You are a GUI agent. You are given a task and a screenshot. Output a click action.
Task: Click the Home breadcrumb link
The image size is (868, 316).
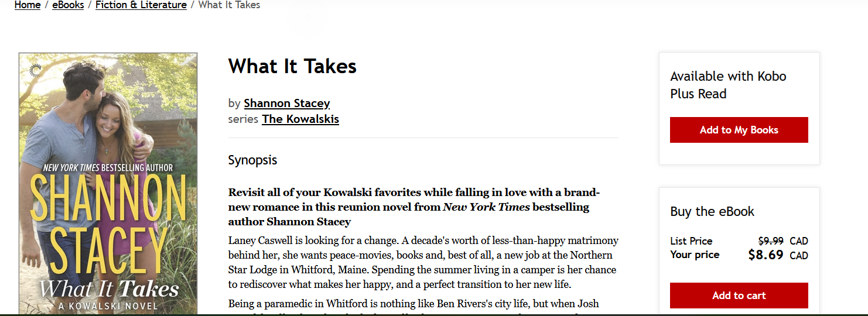28,5
